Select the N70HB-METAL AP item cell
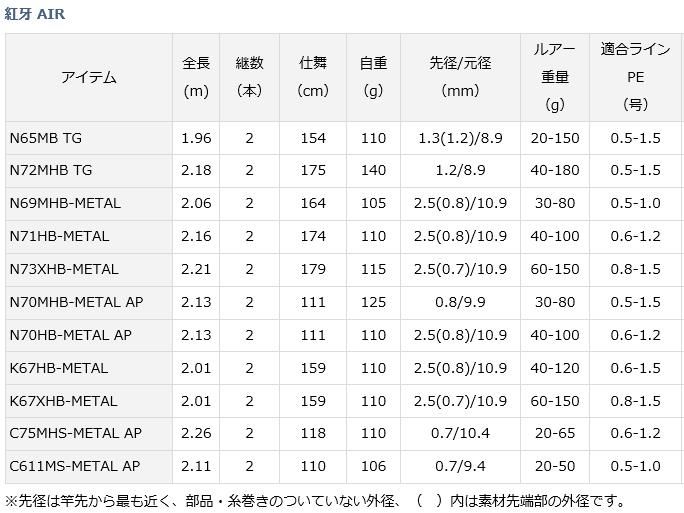The image size is (684, 513). pyautogui.click(x=89, y=335)
